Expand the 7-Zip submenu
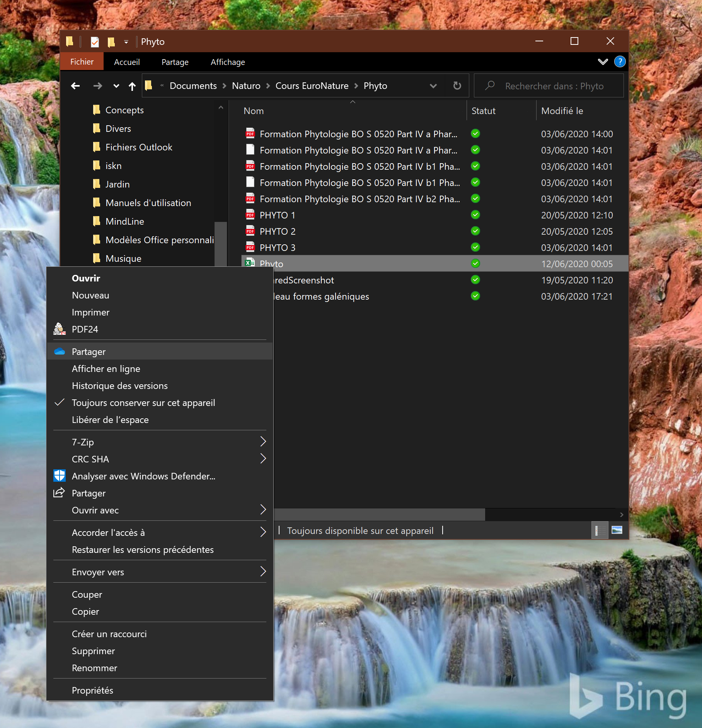Image resolution: width=702 pixels, height=728 pixels. coord(263,442)
